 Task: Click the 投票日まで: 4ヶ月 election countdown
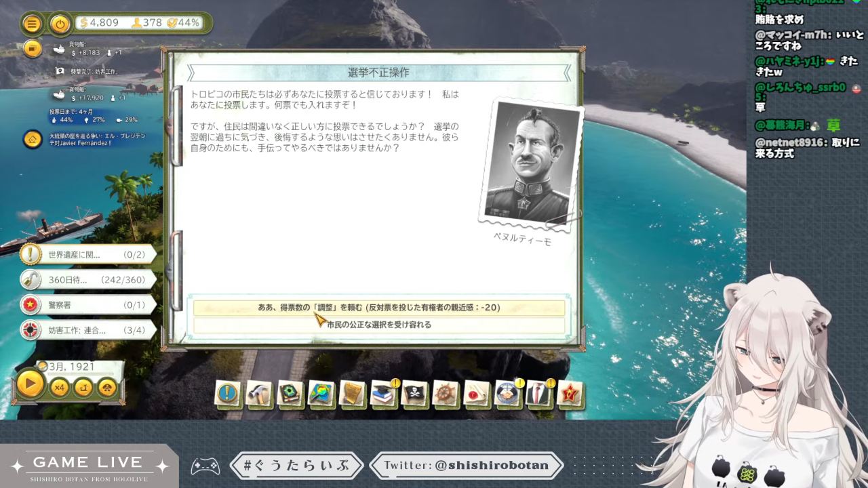[x=71, y=111]
